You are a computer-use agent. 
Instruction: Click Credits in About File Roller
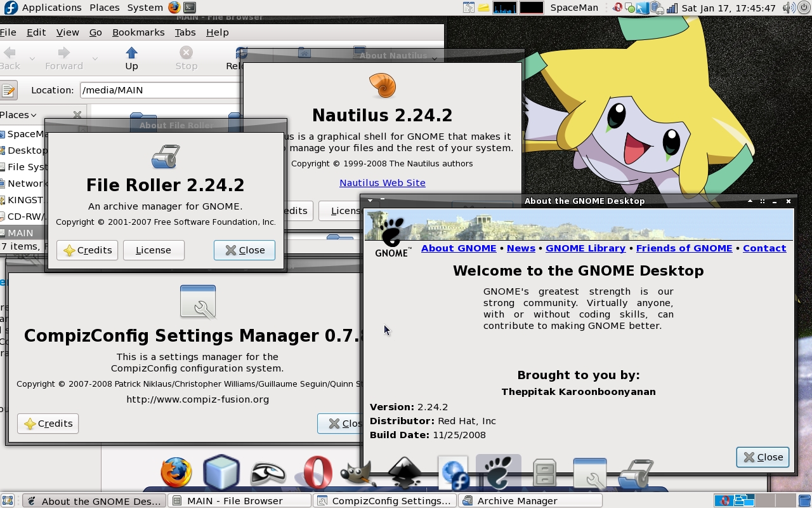click(x=88, y=250)
